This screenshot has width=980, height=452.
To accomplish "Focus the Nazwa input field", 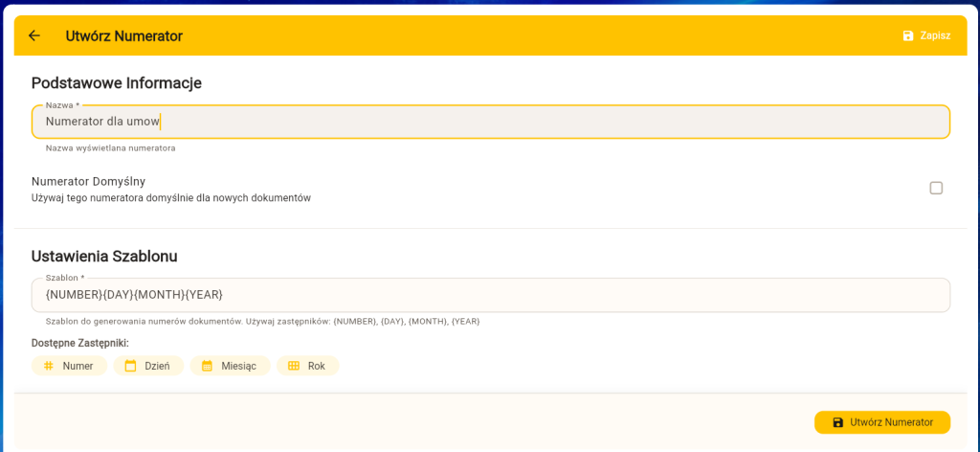I will pyautogui.click(x=490, y=122).
